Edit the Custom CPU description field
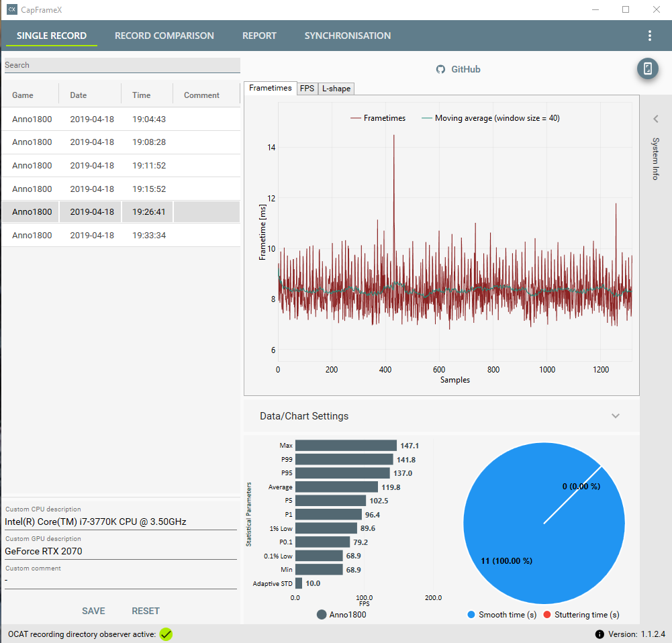Screen dimensions: 672x643 [x=120, y=522]
